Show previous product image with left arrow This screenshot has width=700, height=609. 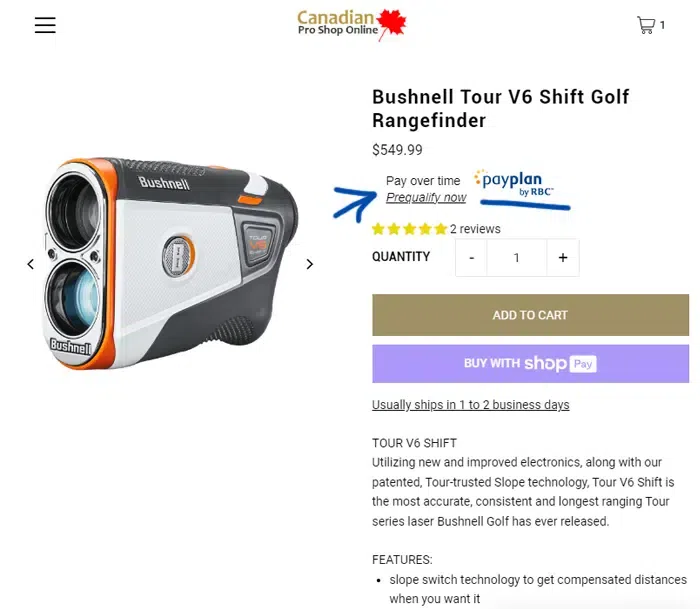pyautogui.click(x=30, y=264)
